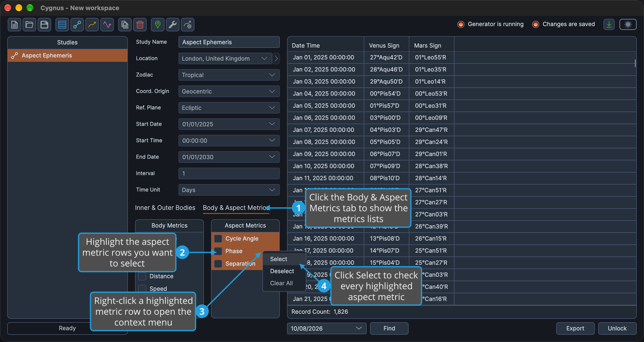Click the link icon beside Aspect Ephemeris study
Image resolution: width=644 pixels, height=342 pixels.
pos(14,56)
